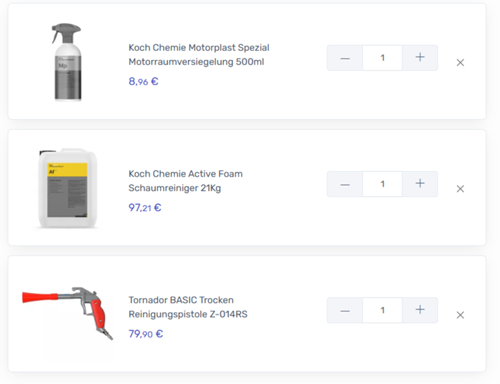View the Active Foam canister image
The image size is (500, 384).
coord(68,188)
